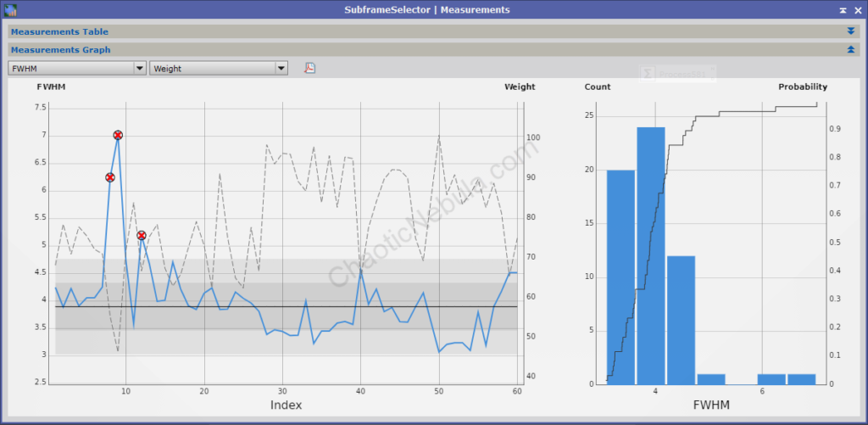Screen dimensions: 868x425
Task: Toggle the rejected marker near index 12
Action: (141, 235)
